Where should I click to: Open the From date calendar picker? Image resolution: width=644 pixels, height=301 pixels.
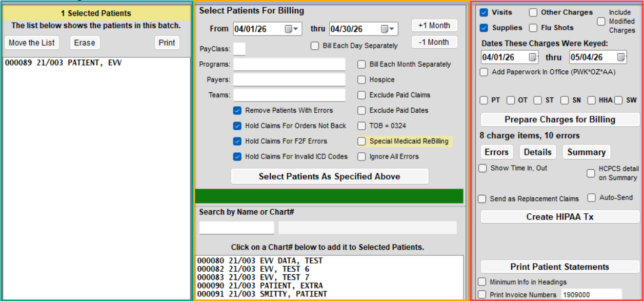pos(289,29)
